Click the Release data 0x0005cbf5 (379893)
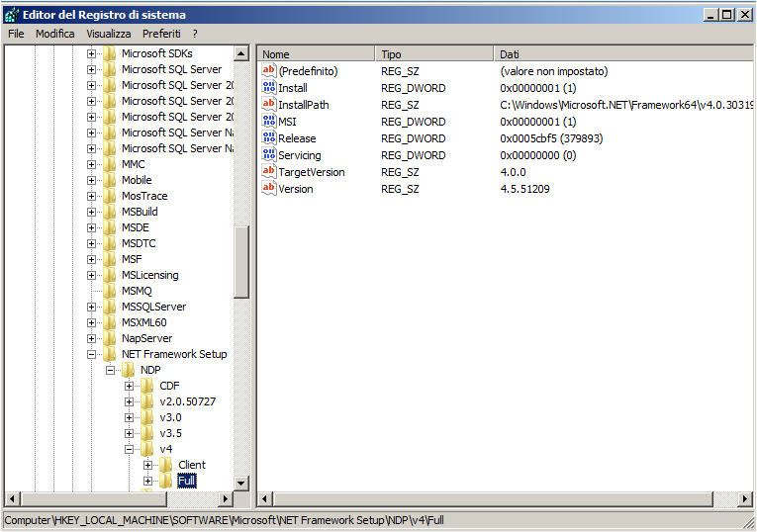This screenshot has width=757, height=532. pyautogui.click(x=551, y=138)
